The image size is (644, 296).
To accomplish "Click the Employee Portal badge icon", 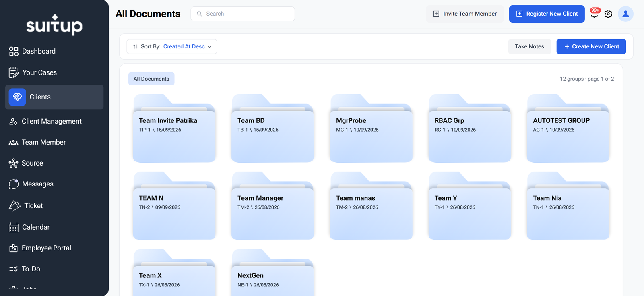I will coord(13,248).
